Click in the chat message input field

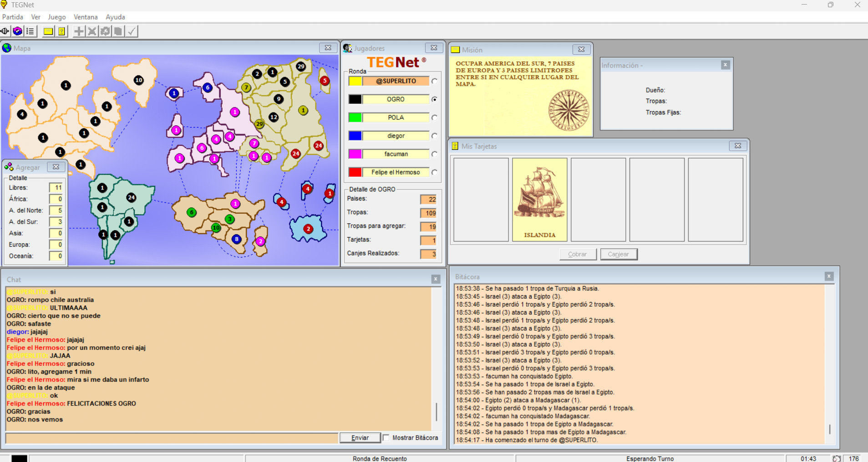tap(172, 438)
